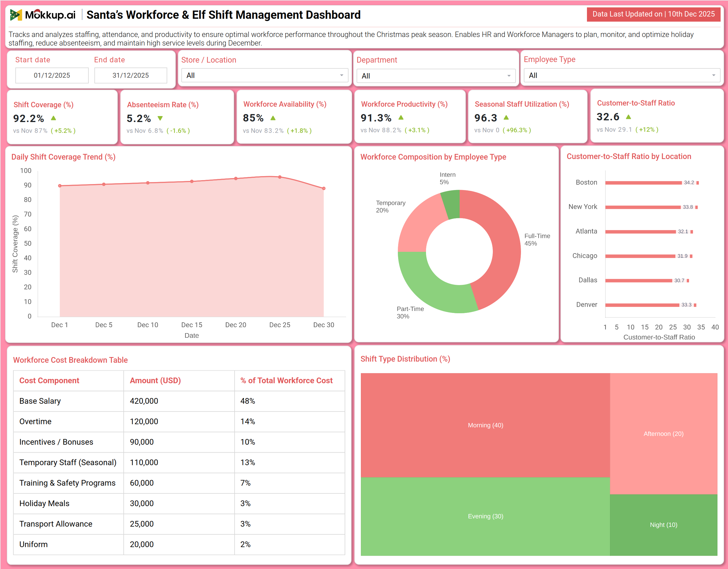Click the Customer-to-Staff Ratio up arrow
Screen dimensions: 728x569
[x=628, y=117]
